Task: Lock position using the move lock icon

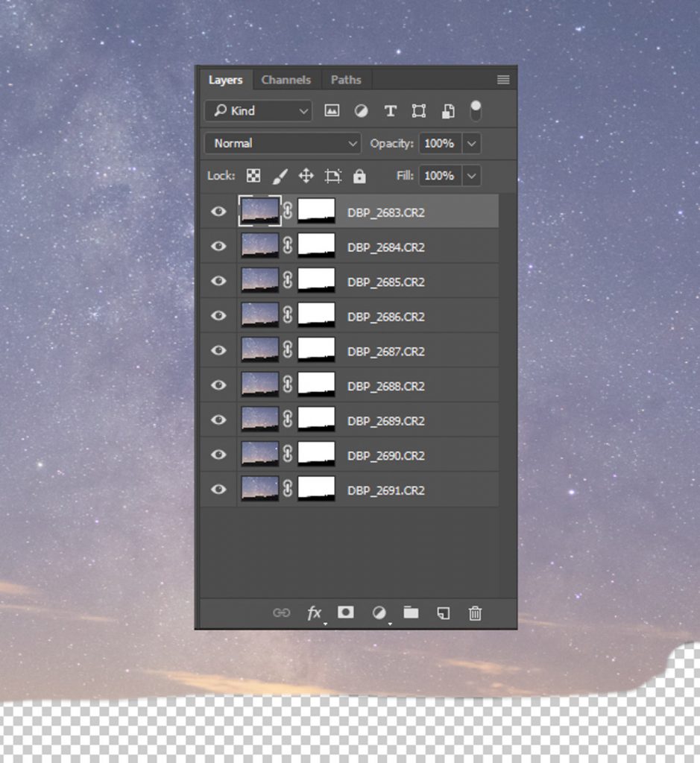Action: point(304,176)
